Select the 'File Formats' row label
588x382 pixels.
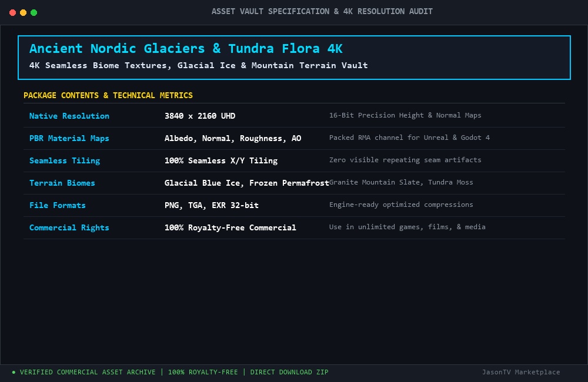click(58, 205)
